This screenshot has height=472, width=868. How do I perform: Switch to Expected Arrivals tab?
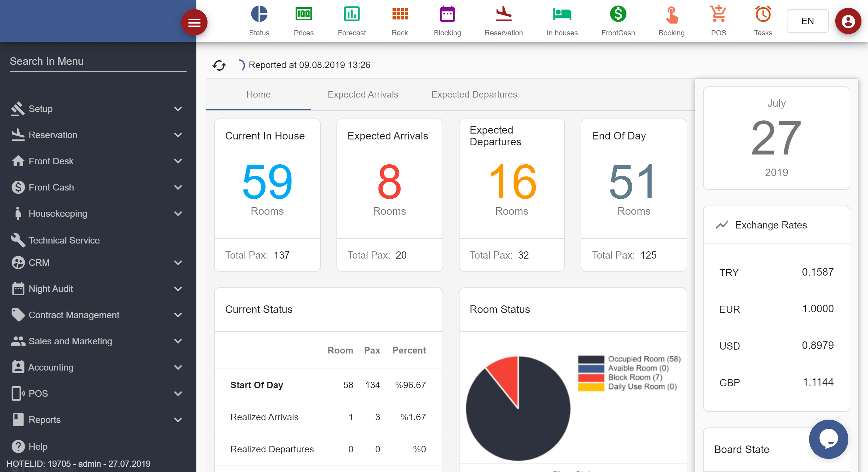click(363, 94)
